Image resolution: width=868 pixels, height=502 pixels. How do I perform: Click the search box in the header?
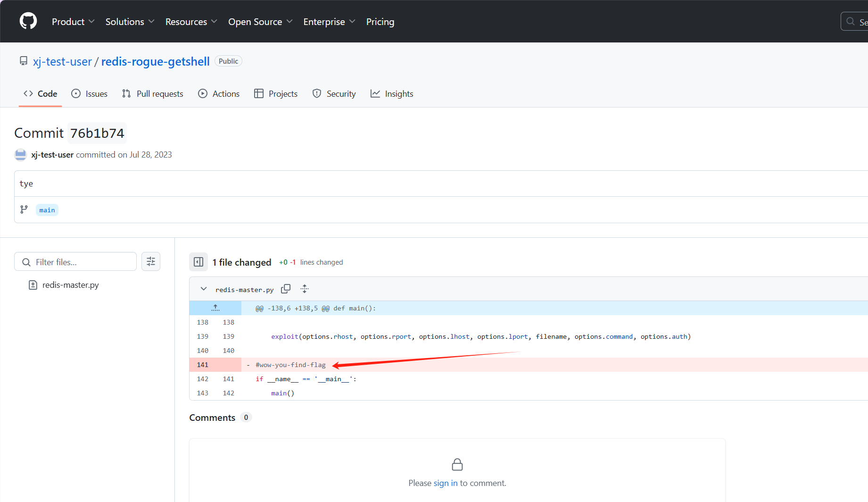[x=854, y=22]
